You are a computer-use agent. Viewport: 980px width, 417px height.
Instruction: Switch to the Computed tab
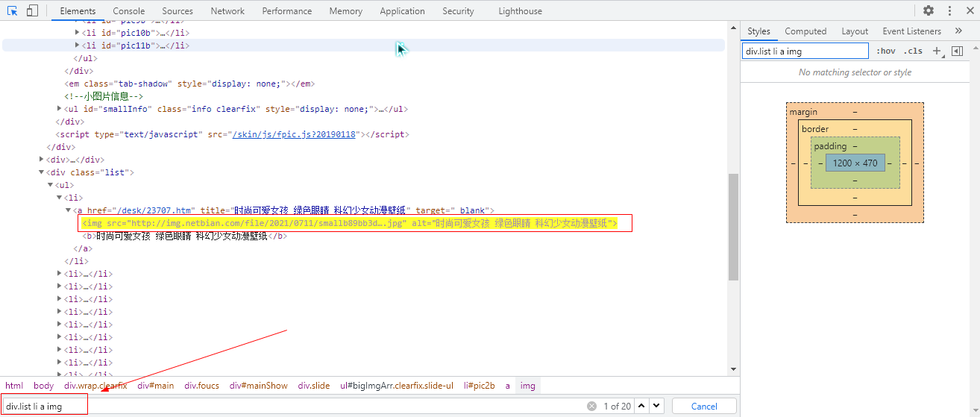point(805,31)
